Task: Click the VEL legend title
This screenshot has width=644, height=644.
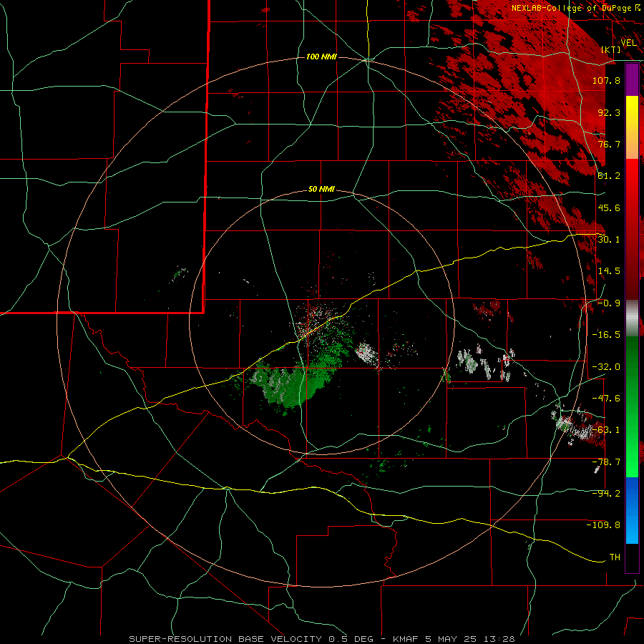Action: pos(628,43)
